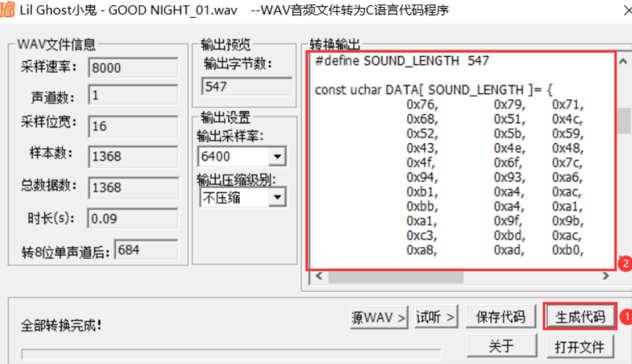Click the app icon in the title bar
This screenshot has height=364, width=632.
point(7,9)
